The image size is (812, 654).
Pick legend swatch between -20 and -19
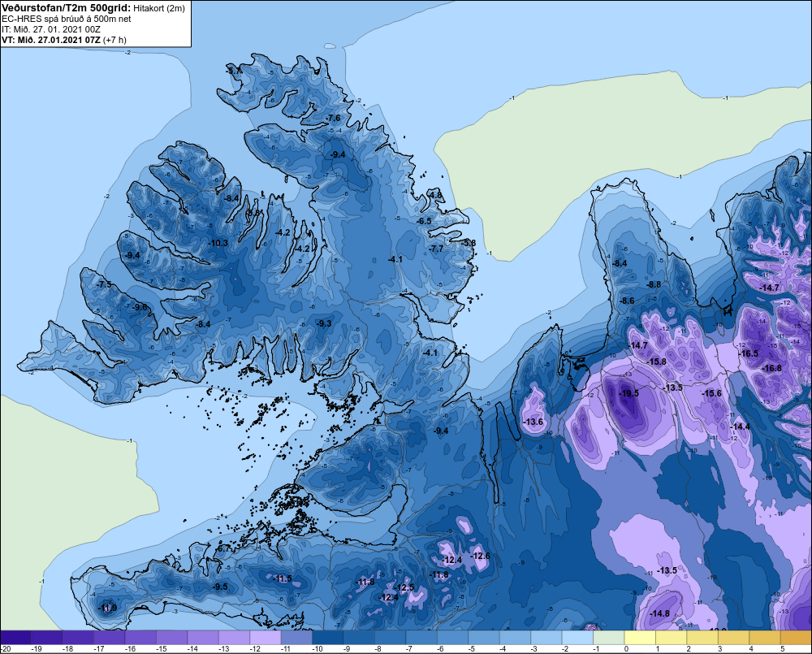[15, 638]
